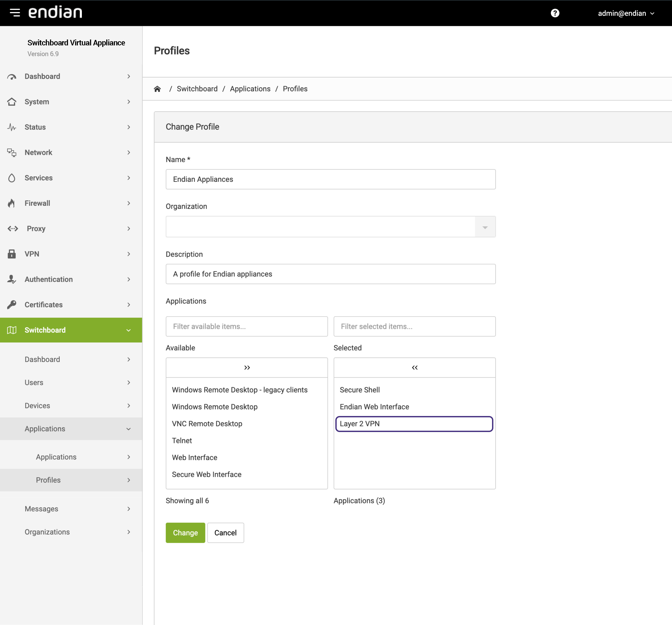Open the Organization dropdown arrow
Viewport: 672px width, 625px height.
point(485,227)
